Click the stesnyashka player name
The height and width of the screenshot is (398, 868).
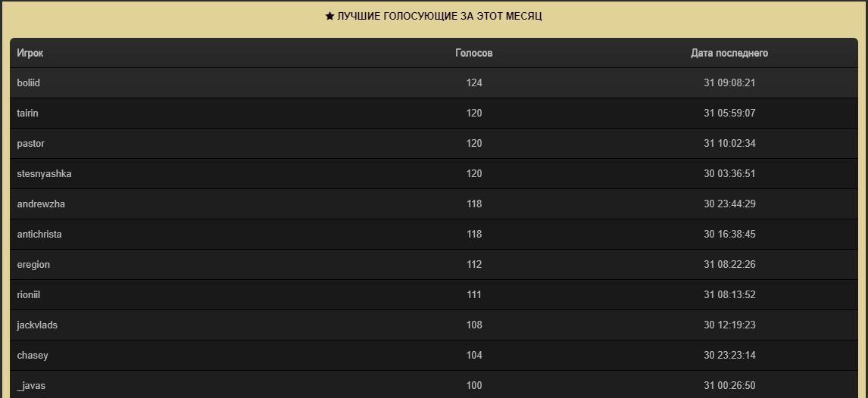tap(45, 174)
